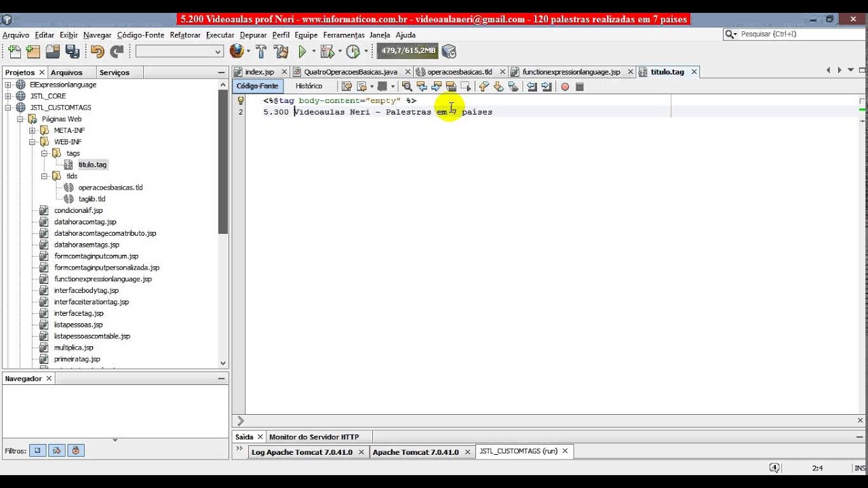Click the Save All toolbar icon
The height and width of the screenshot is (488, 868).
coord(72,52)
